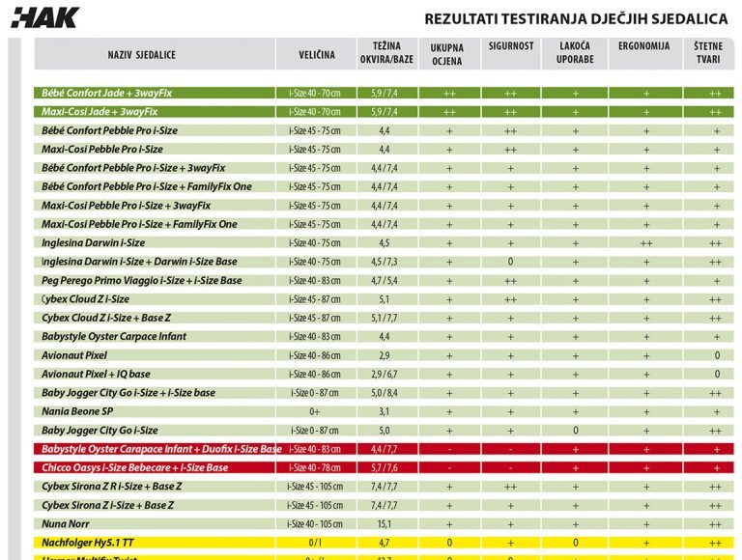Select row 'Inglesina Darwin i-Size'
Screen dimensions: 742x560
click(x=384, y=242)
